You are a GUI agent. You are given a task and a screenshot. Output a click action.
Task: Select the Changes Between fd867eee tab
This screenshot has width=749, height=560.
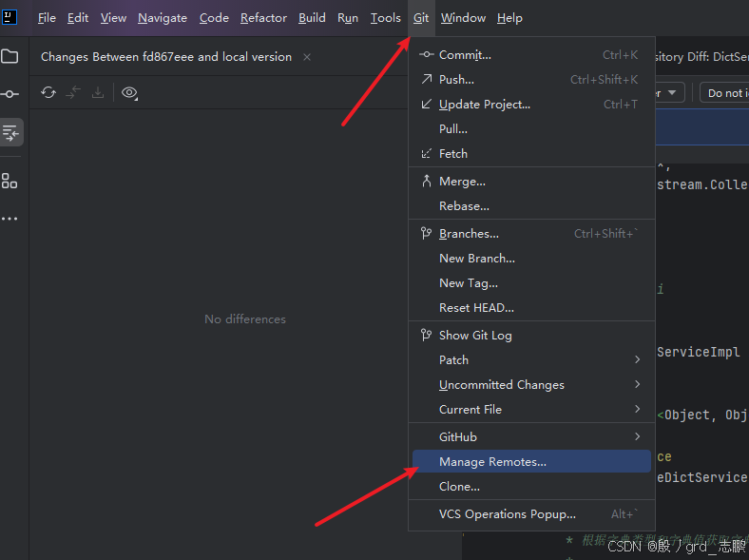[x=166, y=57]
